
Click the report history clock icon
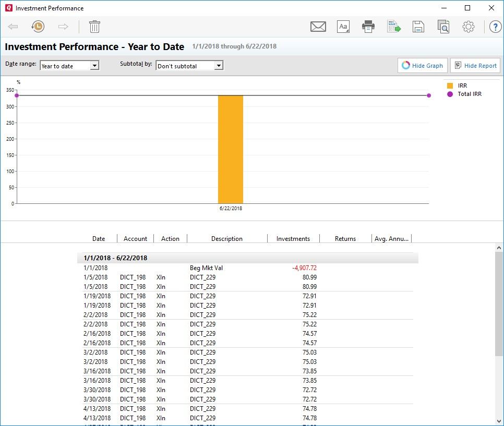tap(38, 27)
